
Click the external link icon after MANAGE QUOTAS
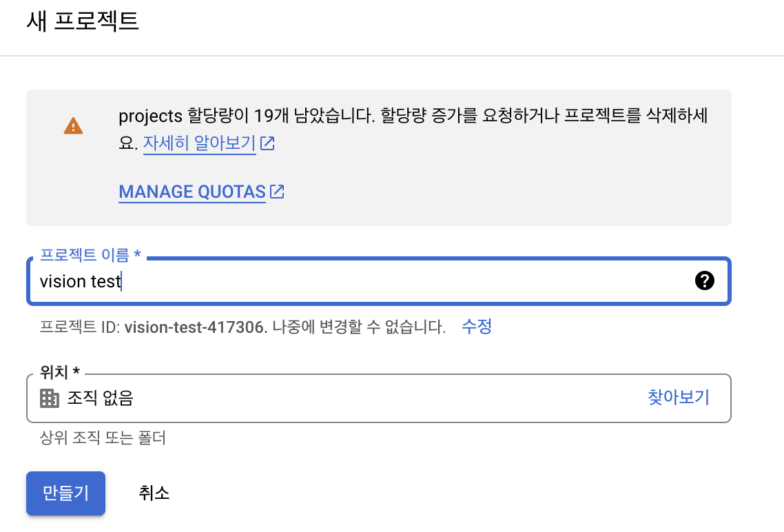pos(277,192)
